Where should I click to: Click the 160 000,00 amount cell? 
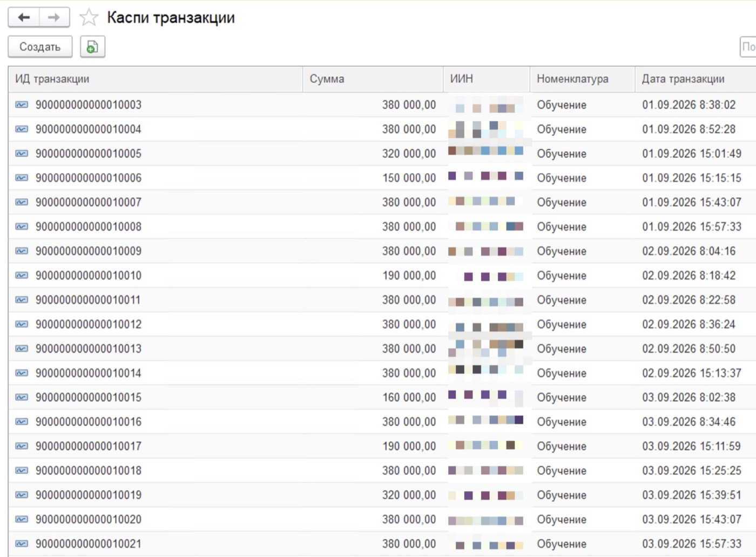point(409,398)
